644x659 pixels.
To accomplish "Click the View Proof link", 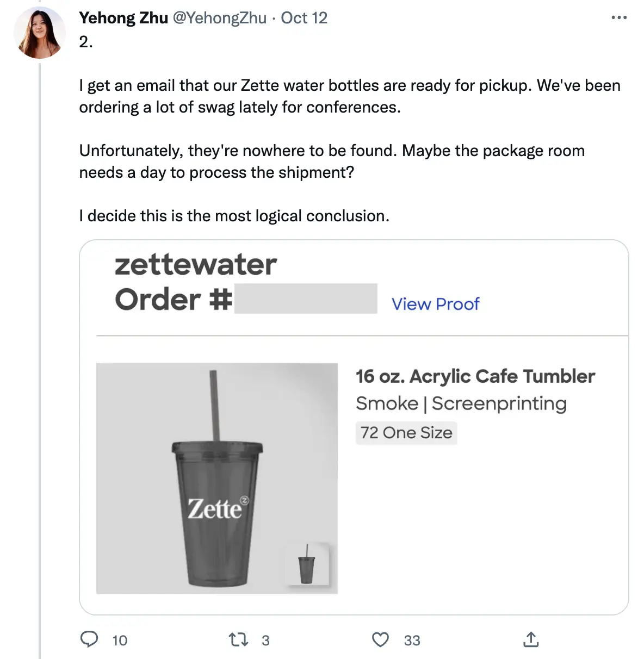I will click(x=435, y=304).
